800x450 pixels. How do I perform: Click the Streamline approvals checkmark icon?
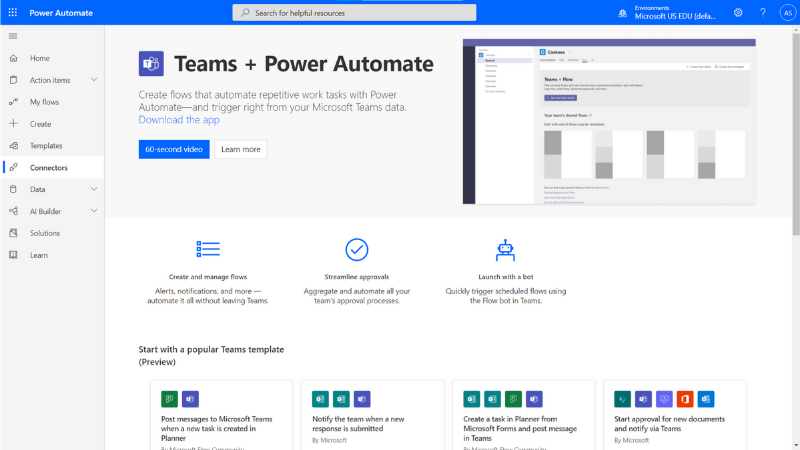tap(357, 249)
